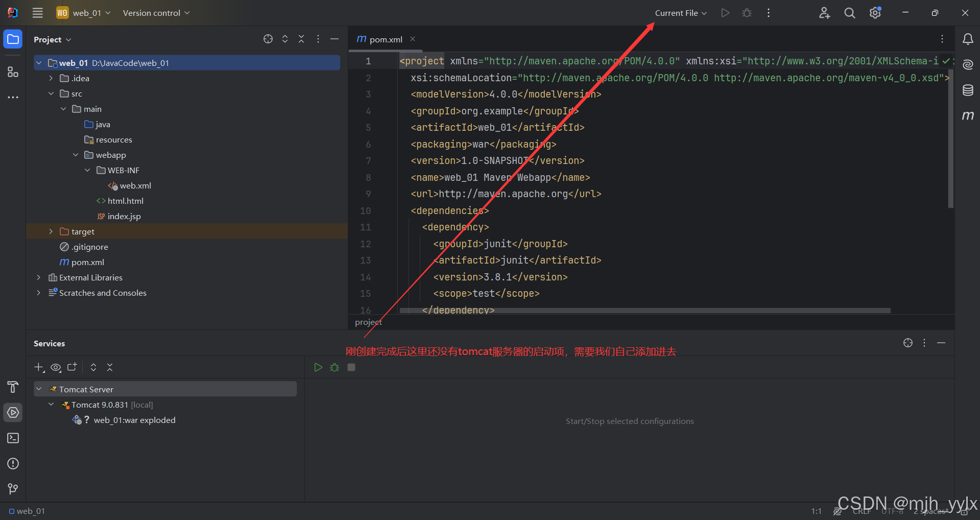This screenshot has width=980, height=520.
Task: Close the pom.xml tab
Action: tap(413, 39)
